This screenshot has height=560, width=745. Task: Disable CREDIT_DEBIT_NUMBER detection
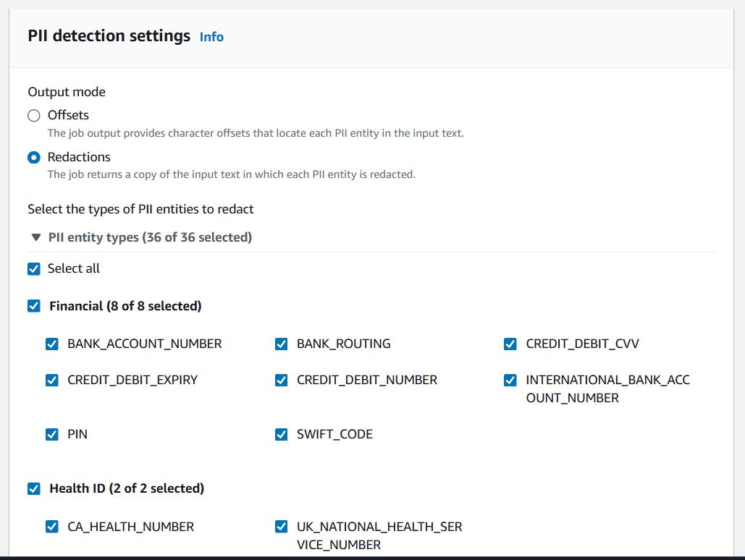281,380
